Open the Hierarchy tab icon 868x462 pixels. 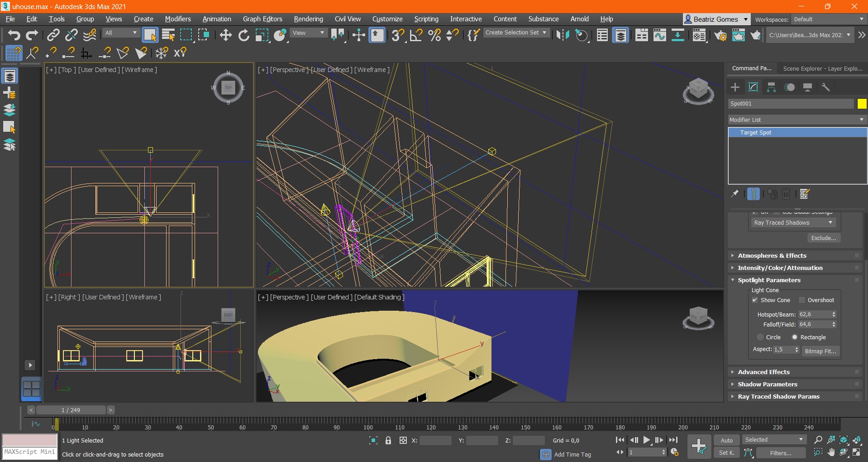click(771, 87)
